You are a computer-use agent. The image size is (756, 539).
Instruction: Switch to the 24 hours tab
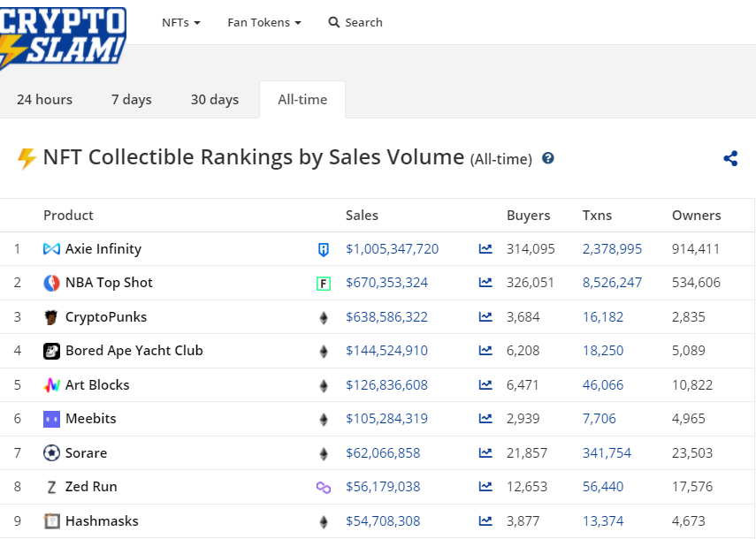point(44,99)
